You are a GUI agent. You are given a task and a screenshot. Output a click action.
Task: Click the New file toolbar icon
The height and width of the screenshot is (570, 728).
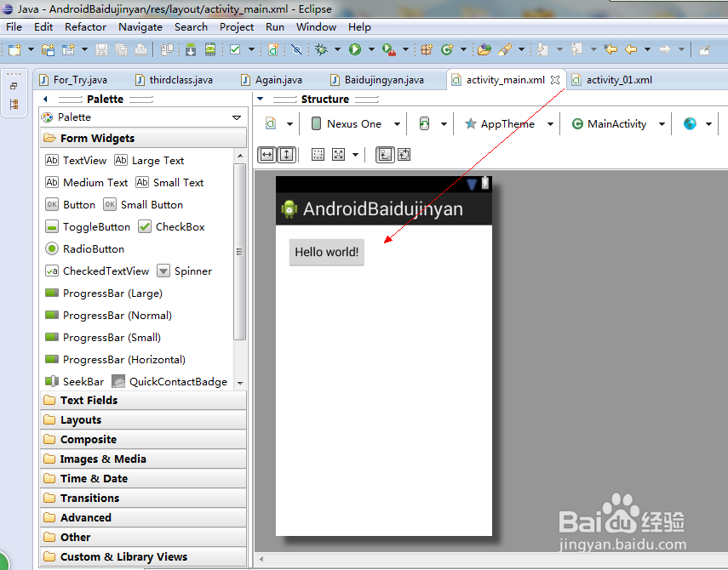click(x=14, y=49)
